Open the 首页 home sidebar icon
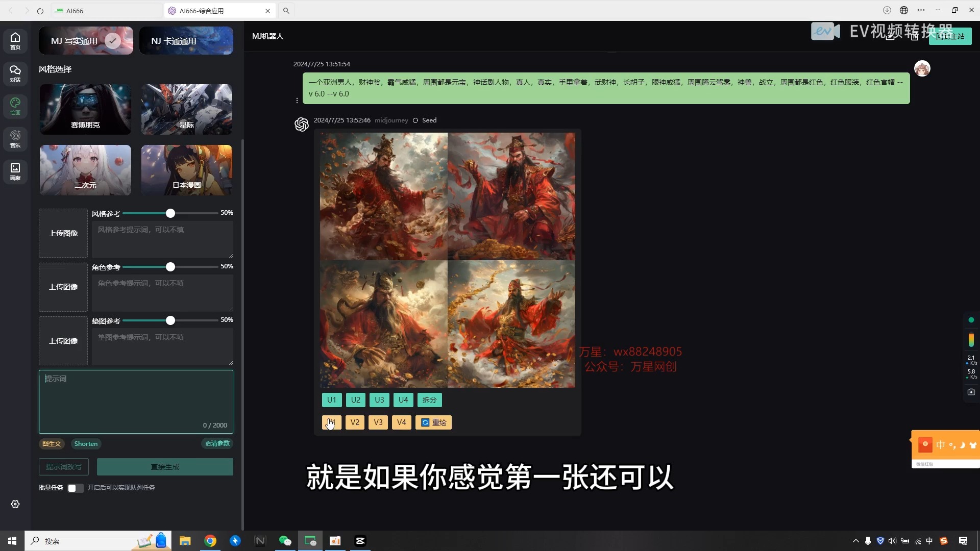Image resolution: width=980 pixels, height=551 pixels. [x=15, y=41]
